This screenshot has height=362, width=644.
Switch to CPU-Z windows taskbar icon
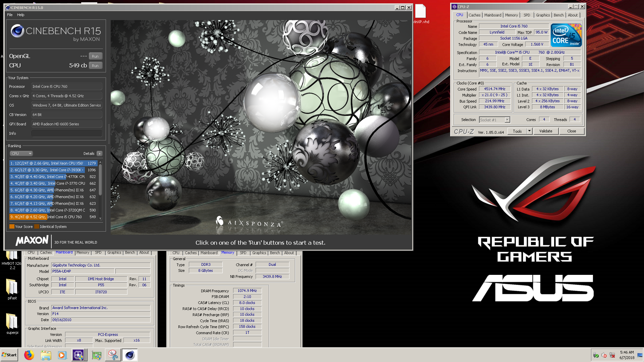pyautogui.click(x=78, y=355)
